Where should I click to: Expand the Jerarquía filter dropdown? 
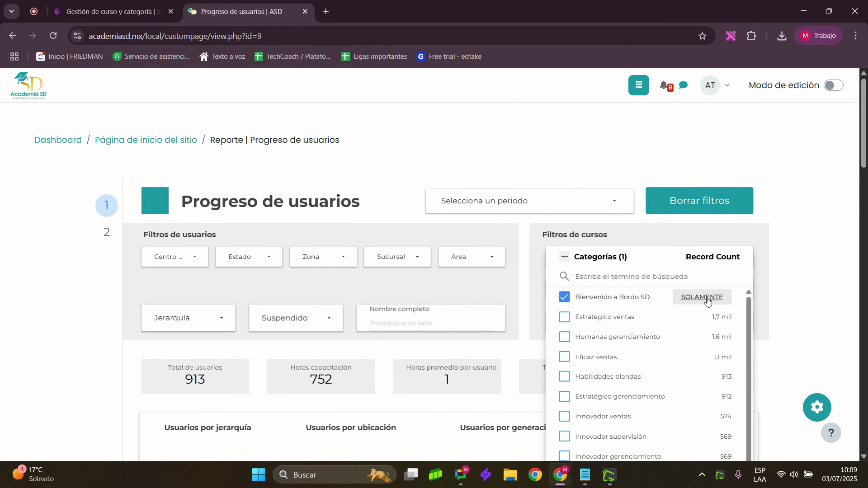[x=188, y=318]
